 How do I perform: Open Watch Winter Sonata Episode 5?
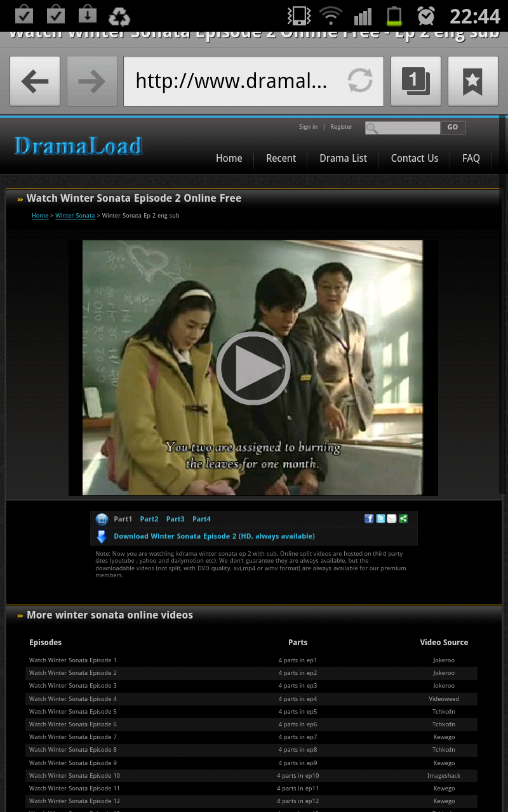tap(73, 712)
